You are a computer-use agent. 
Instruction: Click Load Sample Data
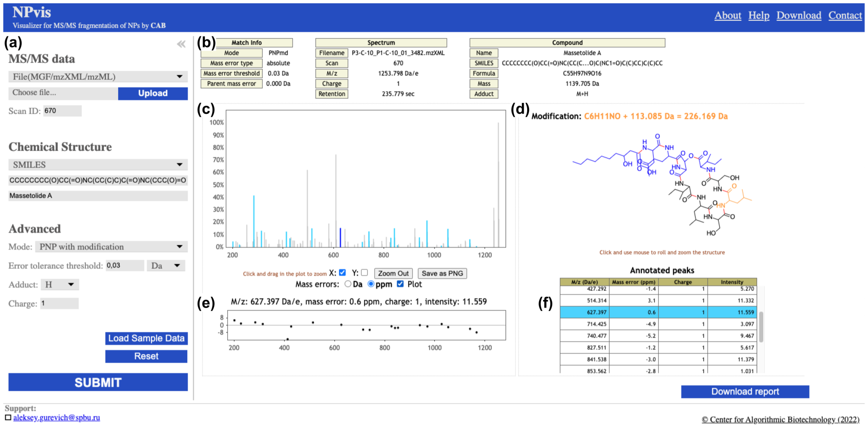click(x=146, y=338)
